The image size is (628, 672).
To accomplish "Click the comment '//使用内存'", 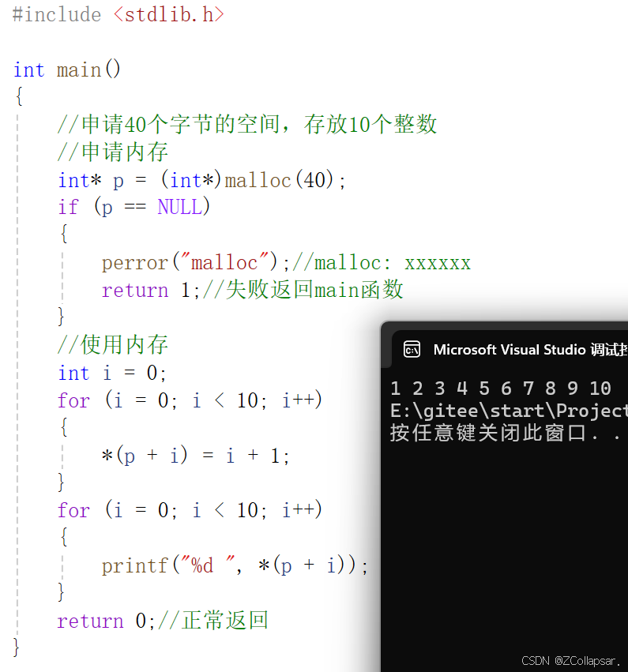I will pyautogui.click(x=113, y=344).
